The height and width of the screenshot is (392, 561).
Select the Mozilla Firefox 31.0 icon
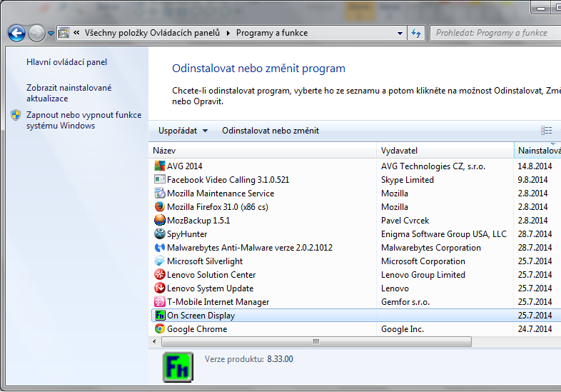[160, 207]
